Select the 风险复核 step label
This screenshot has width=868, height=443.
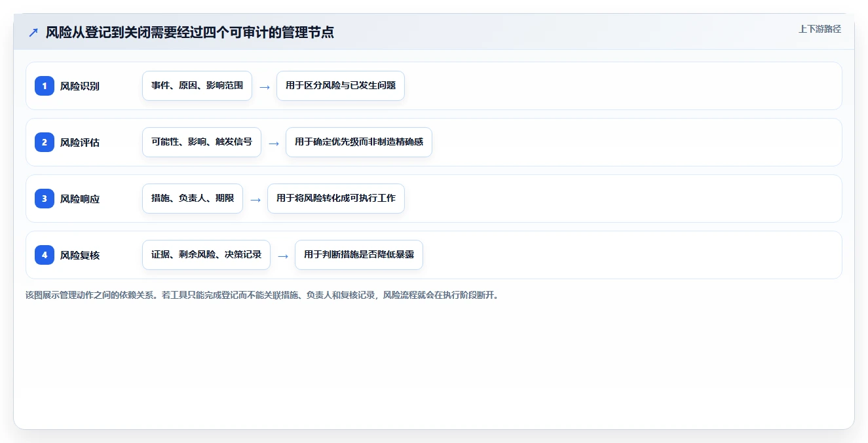[x=80, y=255]
